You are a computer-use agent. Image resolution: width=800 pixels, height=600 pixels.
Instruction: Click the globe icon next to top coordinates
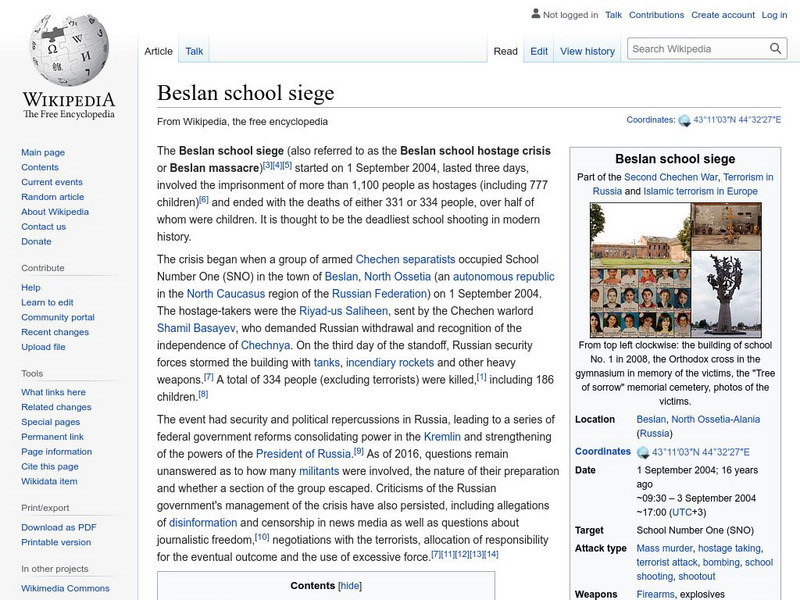tap(684, 120)
